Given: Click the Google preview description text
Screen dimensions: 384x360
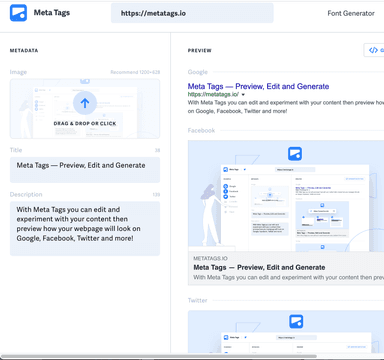Looking at the screenshot, I should (x=286, y=107).
